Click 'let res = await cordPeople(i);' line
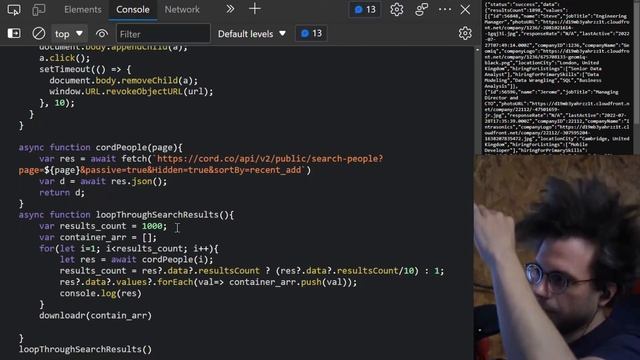640x360 pixels. pyautogui.click(x=136, y=260)
